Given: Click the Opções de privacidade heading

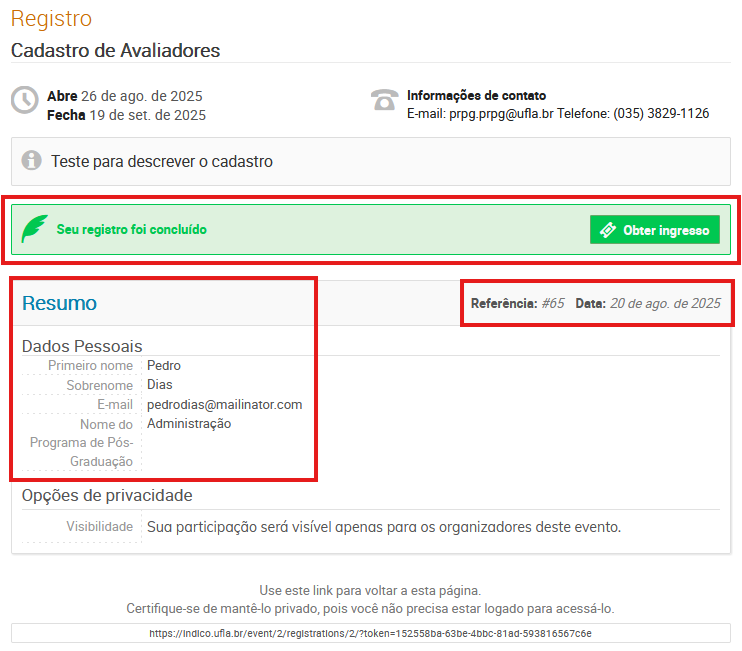Looking at the screenshot, I should 107,496.
